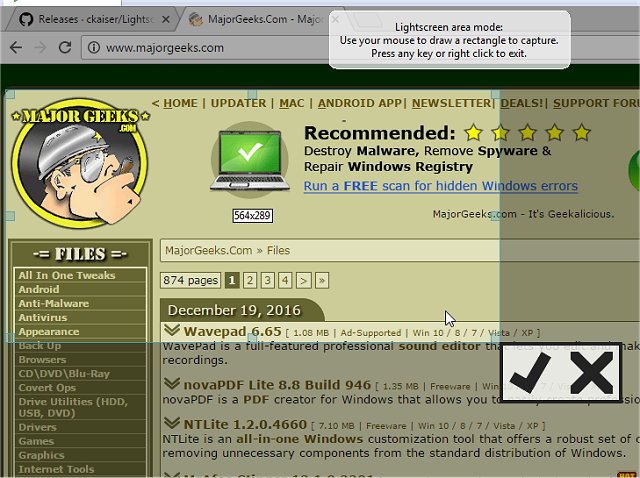640x478 pixels.
Task: Switch to the Releases ckaiser/Lightscreen tab
Action: point(92,19)
